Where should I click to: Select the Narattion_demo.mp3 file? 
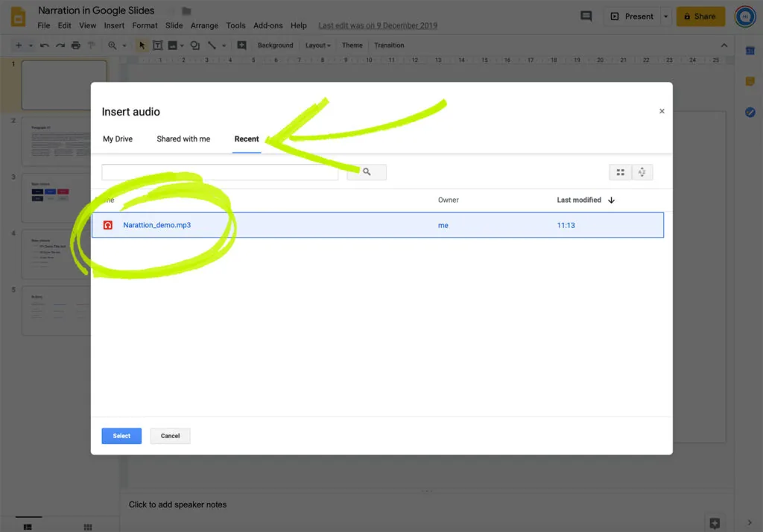378,225
